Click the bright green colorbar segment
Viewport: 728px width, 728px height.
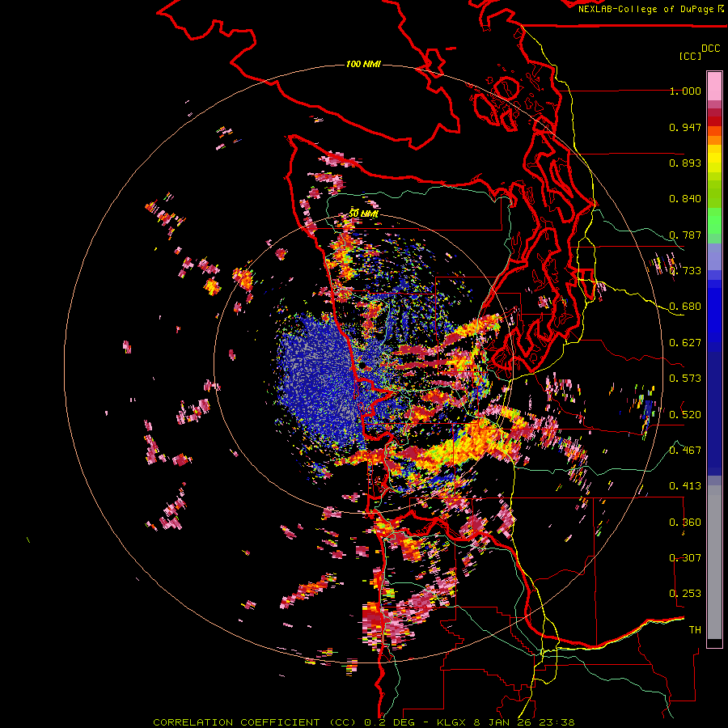[x=714, y=221]
